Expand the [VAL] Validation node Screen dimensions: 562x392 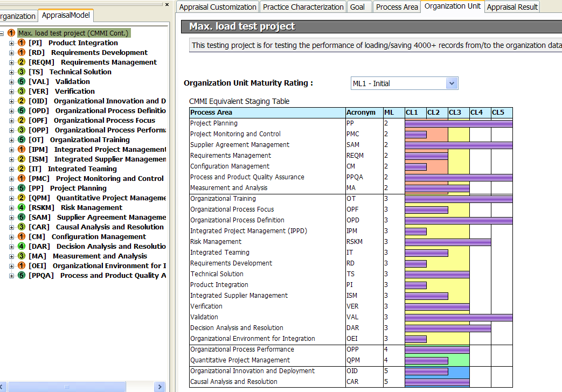pos(11,82)
